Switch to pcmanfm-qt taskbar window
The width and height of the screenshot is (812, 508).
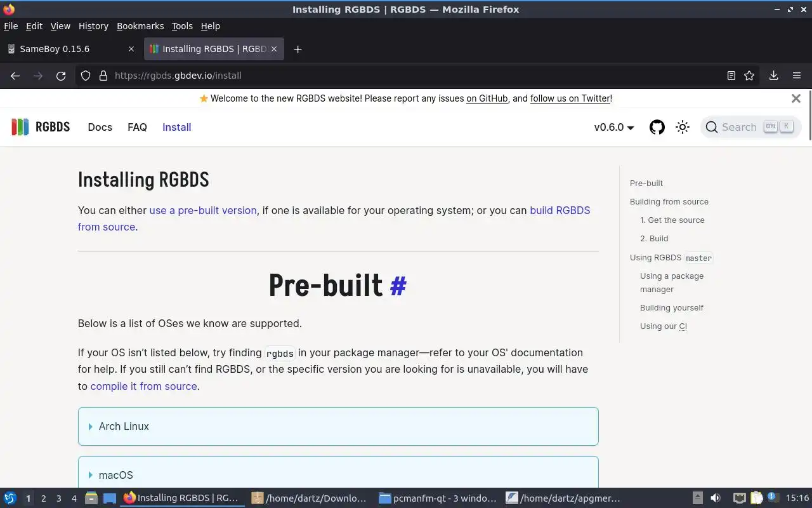point(438,498)
